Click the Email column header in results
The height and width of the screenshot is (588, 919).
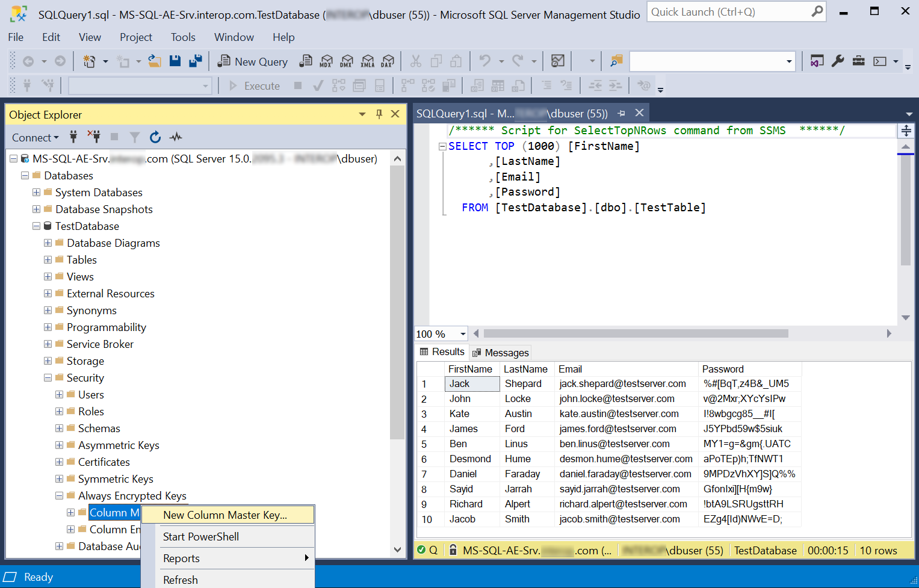click(626, 369)
